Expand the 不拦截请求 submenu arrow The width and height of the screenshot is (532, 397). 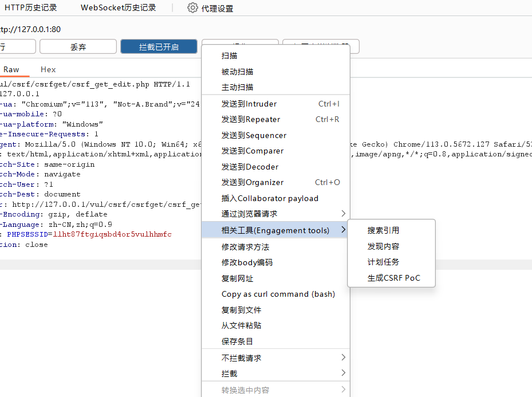[343, 357]
